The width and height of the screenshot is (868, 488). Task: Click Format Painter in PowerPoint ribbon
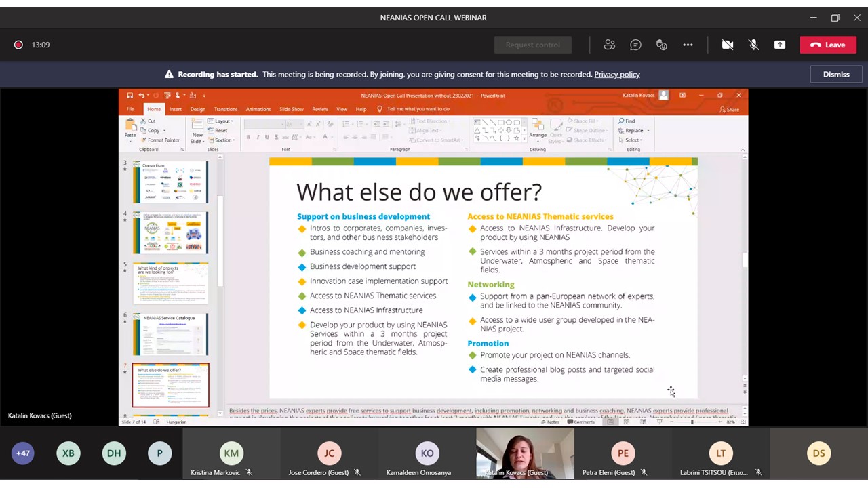point(160,140)
